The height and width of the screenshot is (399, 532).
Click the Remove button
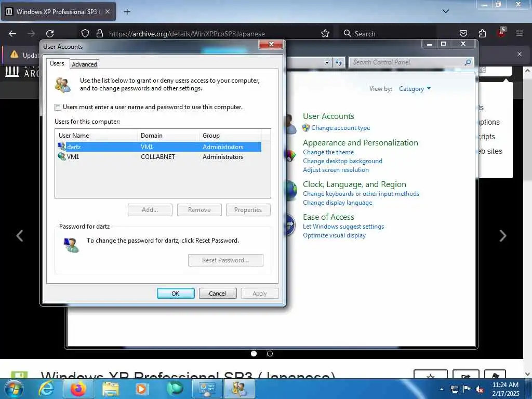tap(199, 210)
